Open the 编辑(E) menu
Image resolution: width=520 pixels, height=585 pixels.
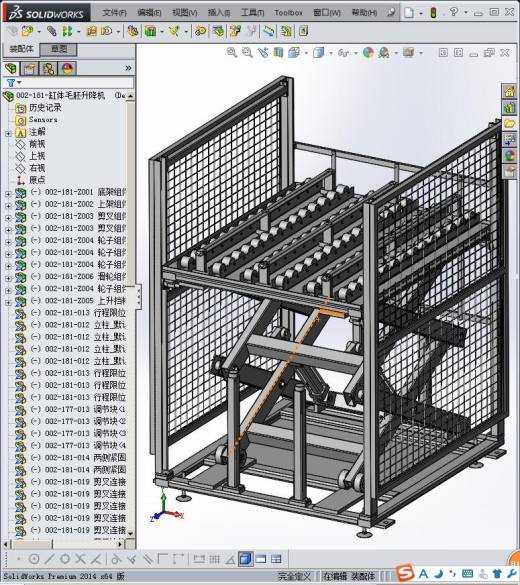click(149, 13)
